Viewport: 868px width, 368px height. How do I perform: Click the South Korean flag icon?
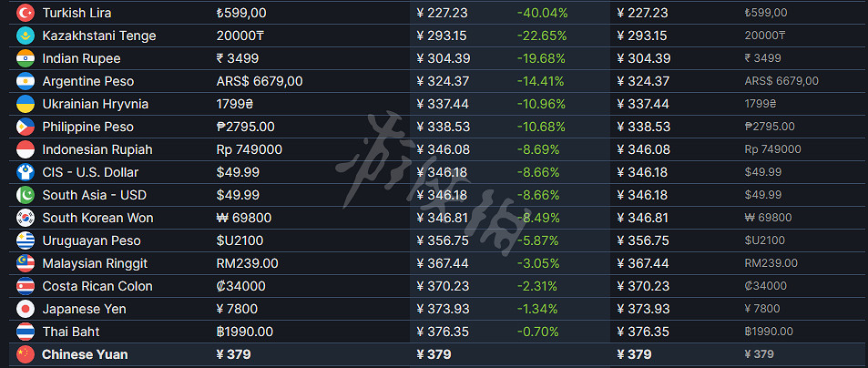click(x=26, y=218)
